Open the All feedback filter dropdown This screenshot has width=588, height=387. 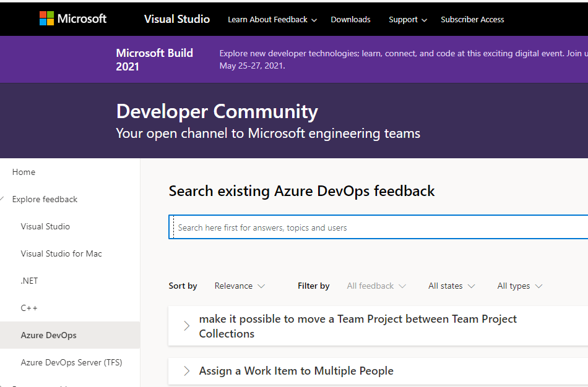(x=376, y=286)
